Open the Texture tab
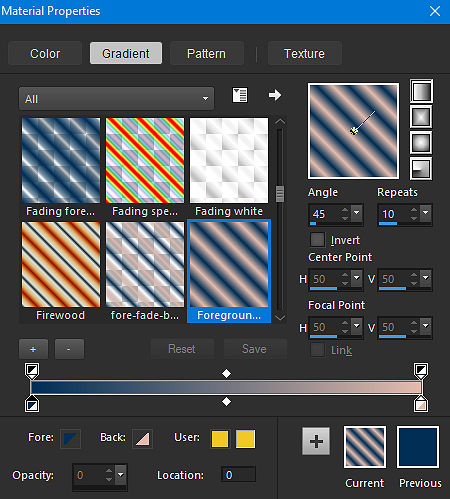This screenshot has width=450, height=499. click(304, 53)
